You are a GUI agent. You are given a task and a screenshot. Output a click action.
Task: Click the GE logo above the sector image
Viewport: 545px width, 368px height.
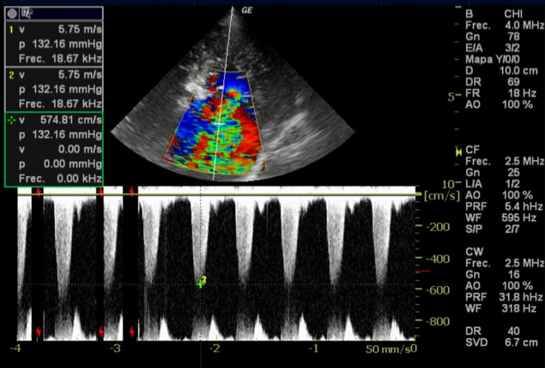[x=247, y=10]
